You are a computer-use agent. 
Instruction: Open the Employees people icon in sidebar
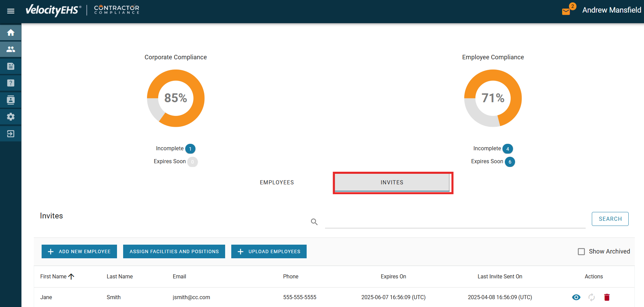11,49
